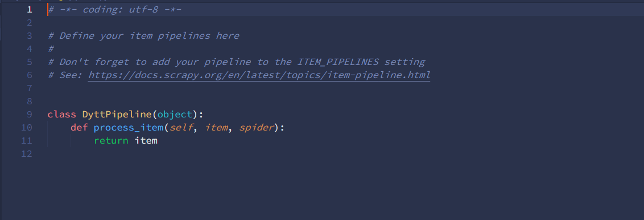644x220 pixels.
Task: Click the spider parameter
Action: coord(257,128)
